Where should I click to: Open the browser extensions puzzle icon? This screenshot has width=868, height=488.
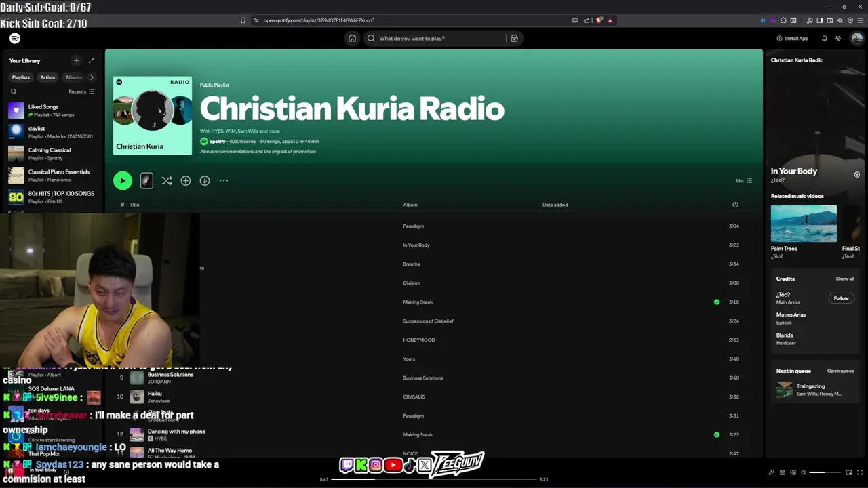click(x=783, y=20)
